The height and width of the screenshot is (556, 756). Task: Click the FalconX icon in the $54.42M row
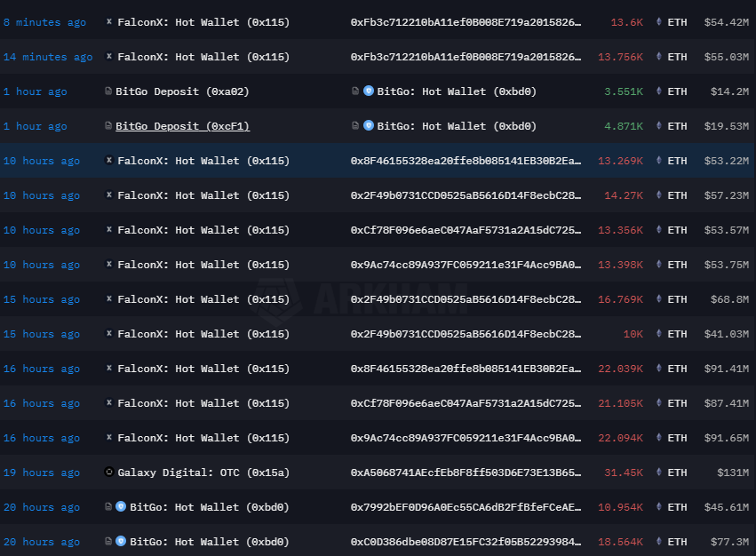(x=109, y=21)
